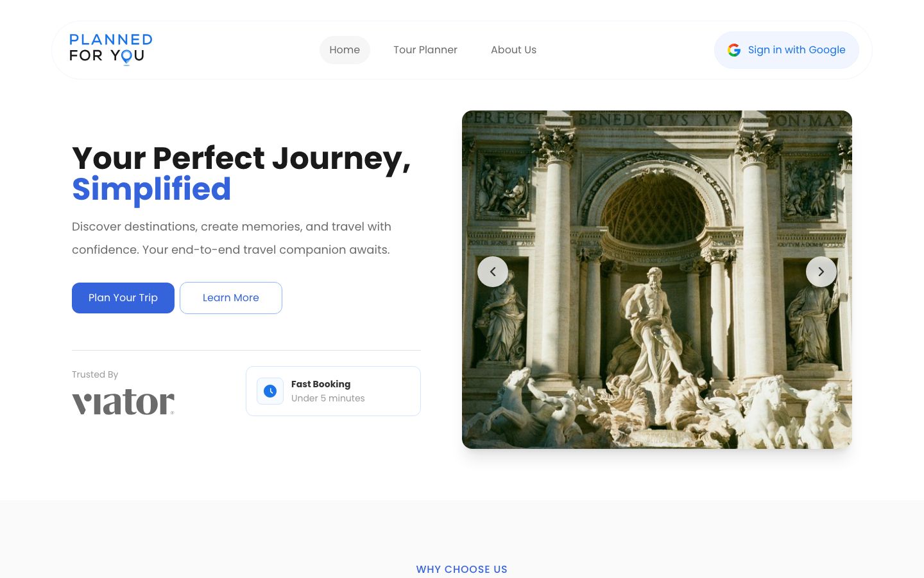Image resolution: width=924 pixels, height=578 pixels.
Task: Sign in with Google
Action: click(x=787, y=50)
